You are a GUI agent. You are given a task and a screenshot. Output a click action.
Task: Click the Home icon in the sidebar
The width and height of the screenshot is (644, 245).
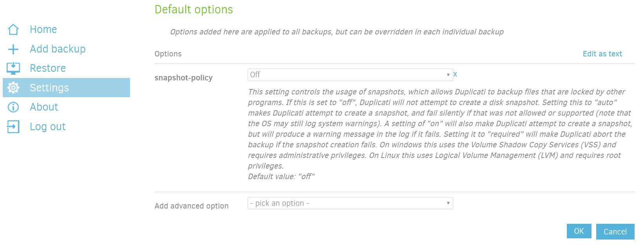point(13,29)
